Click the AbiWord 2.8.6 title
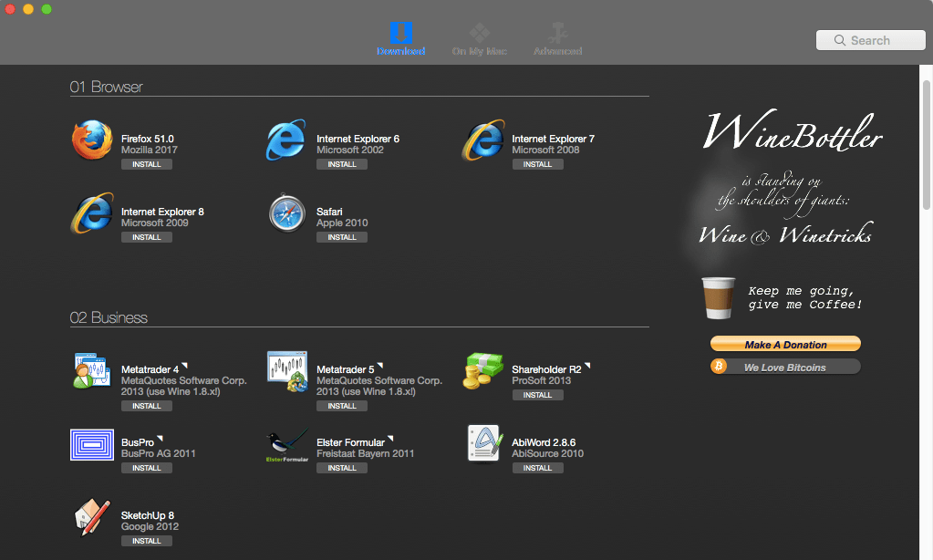Viewport: 933px width, 560px height. pos(544,442)
